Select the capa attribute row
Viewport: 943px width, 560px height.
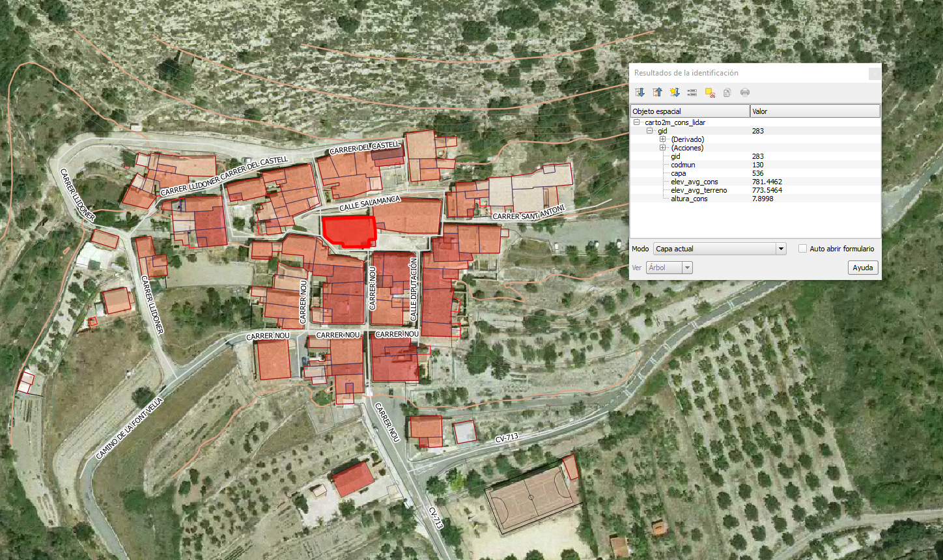tap(755, 173)
